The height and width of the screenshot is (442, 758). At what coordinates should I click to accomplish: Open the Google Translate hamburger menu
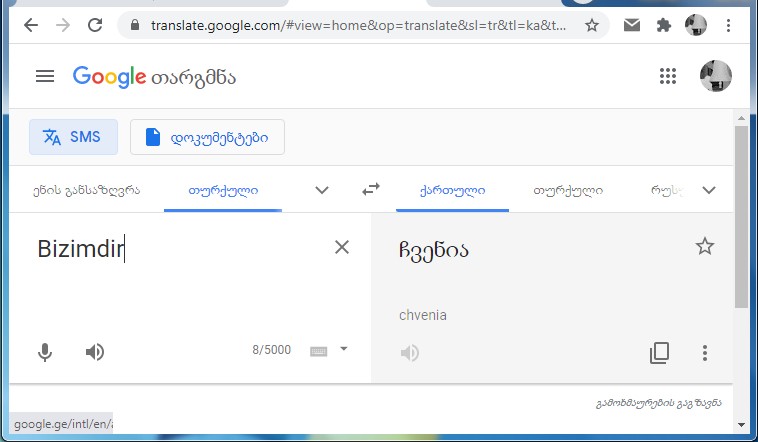45,76
